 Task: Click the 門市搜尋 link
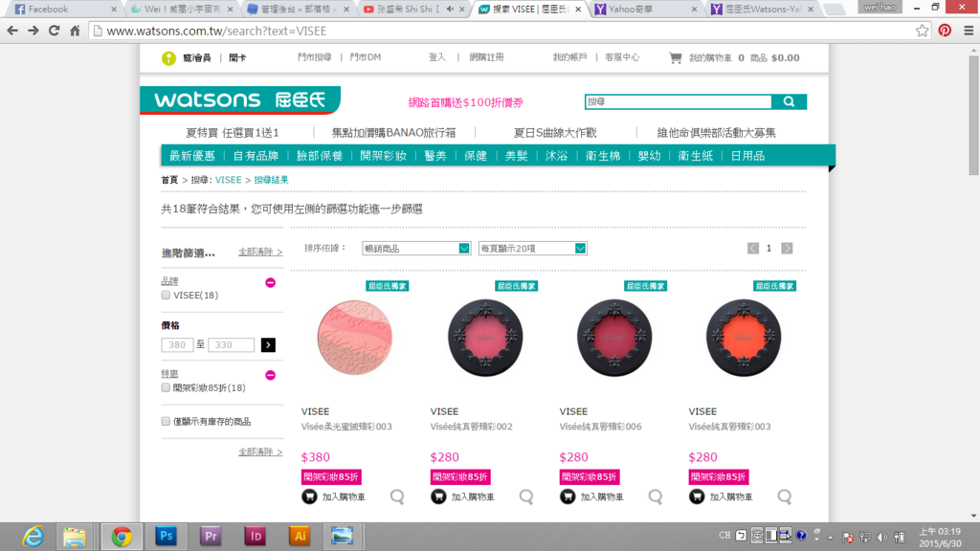pyautogui.click(x=314, y=57)
